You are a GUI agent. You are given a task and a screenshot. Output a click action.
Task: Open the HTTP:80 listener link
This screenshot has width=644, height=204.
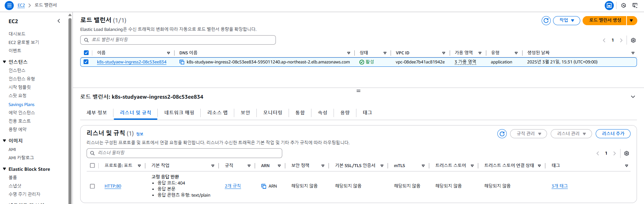point(113,186)
